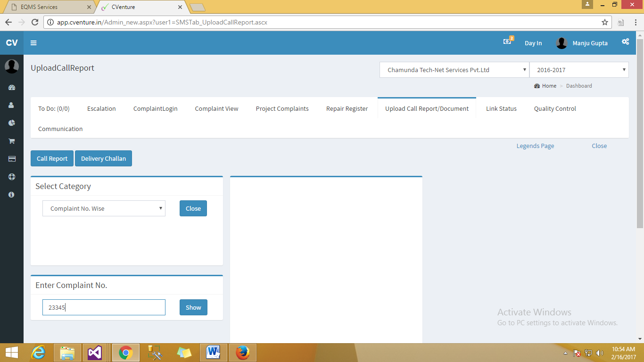Click the volume speaker tray icon
The width and height of the screenshot is (644, 362).
tap(600, 353)
